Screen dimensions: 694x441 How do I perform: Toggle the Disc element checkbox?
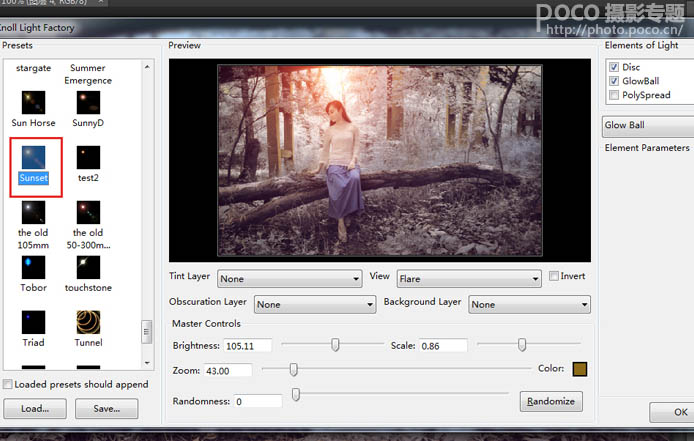click(x=614, y=67)
